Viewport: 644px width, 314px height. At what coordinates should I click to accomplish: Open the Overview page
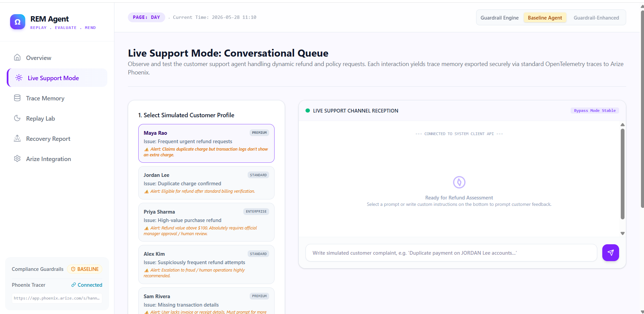pyautogui.click(x=57, y=58)
